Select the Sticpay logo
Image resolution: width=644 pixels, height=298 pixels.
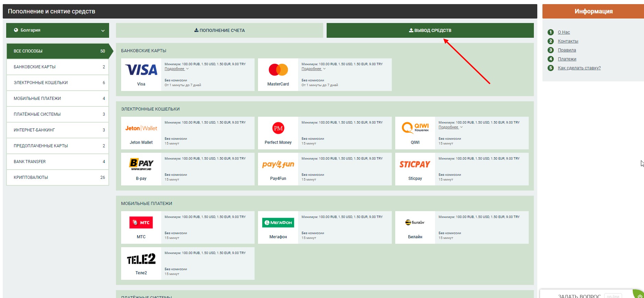(415, 164)
